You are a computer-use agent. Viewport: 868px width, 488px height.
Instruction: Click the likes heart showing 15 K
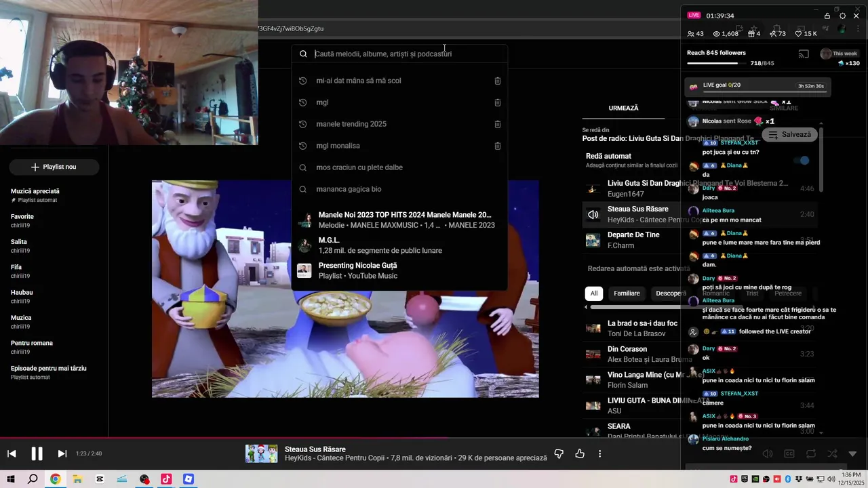pyautogui.click(x=799, y=34)
